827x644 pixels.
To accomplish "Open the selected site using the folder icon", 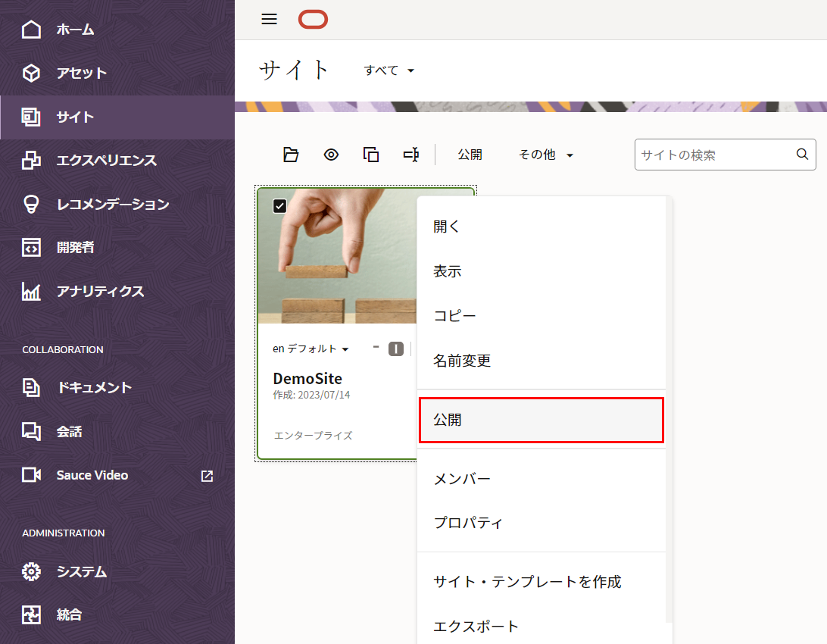I will [x=291, y=154].
